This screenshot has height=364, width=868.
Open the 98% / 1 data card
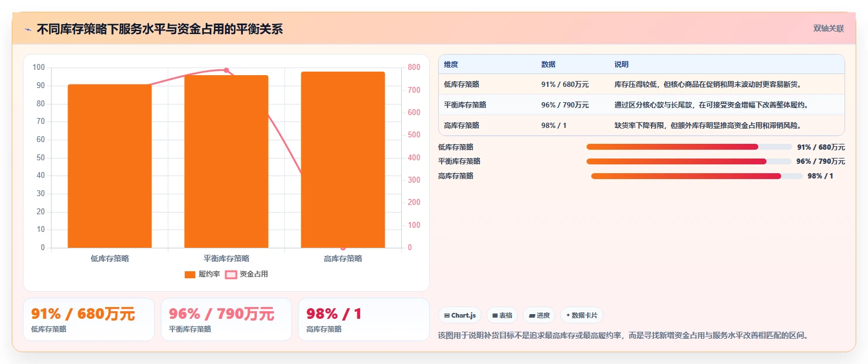pos(364,319)
